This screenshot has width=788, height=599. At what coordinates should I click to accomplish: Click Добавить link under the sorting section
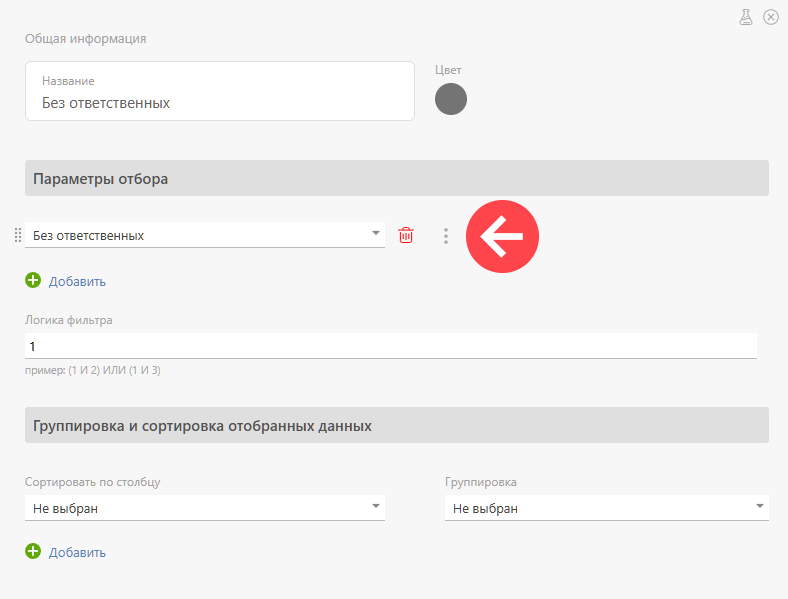77,552
